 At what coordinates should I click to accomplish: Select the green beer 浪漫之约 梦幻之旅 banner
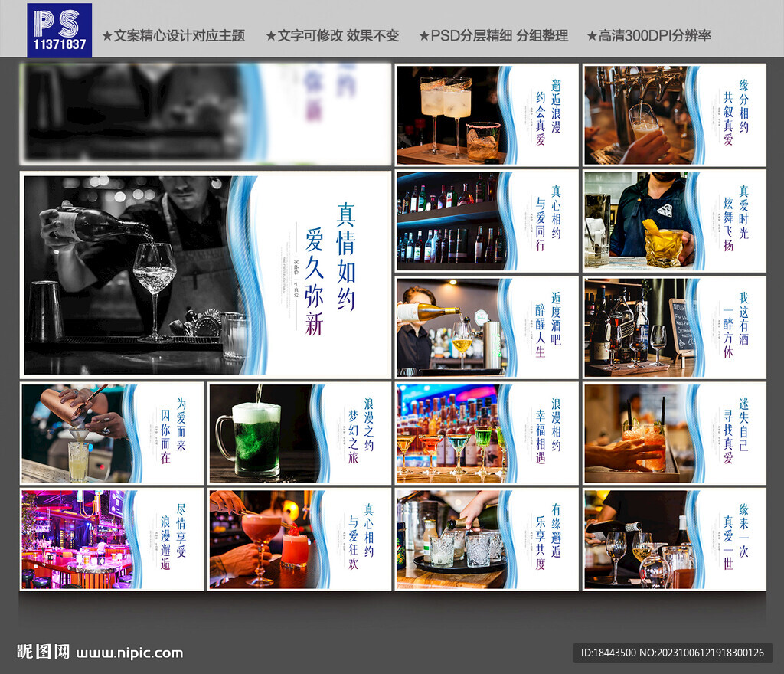pos(299,434)
